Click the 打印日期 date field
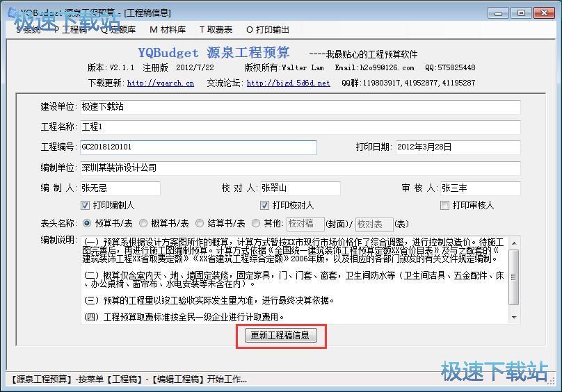Image resolution: width=562 pixels, height=392 pixels. (458, 147)
